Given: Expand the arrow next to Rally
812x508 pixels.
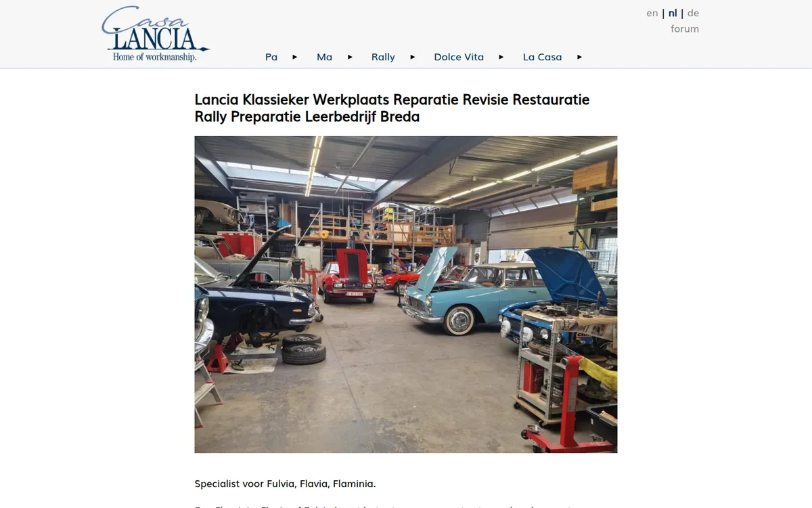Looking at the screenshot, I should pyautogui.click(x=413, y=57).
